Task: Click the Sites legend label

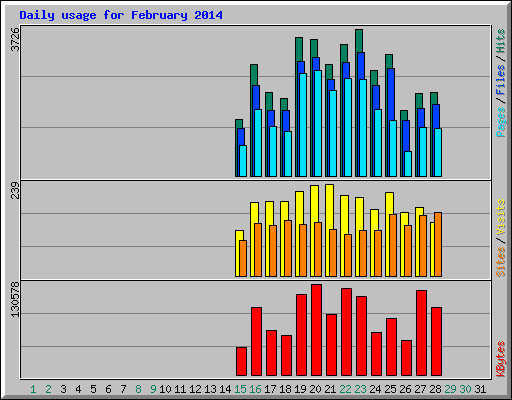Action: point(500,262)
